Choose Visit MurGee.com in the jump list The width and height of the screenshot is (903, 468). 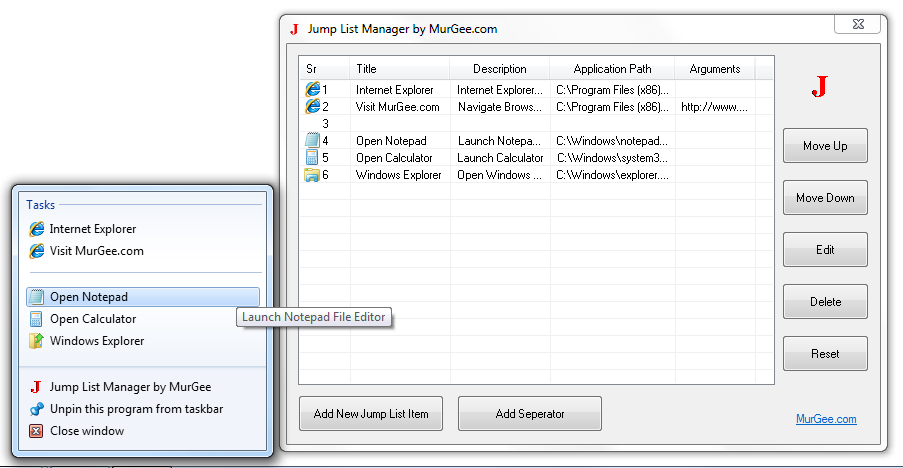tap(97, 251)
